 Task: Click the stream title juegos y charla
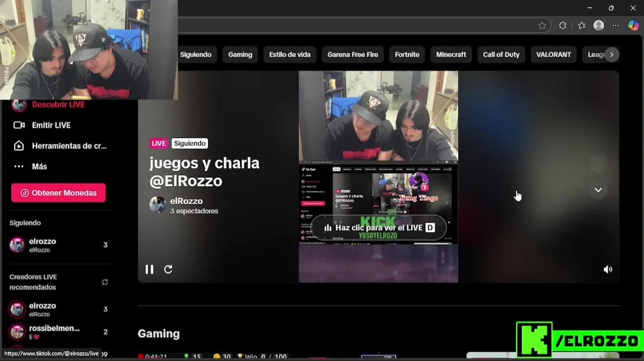click(x=204, y=171)
